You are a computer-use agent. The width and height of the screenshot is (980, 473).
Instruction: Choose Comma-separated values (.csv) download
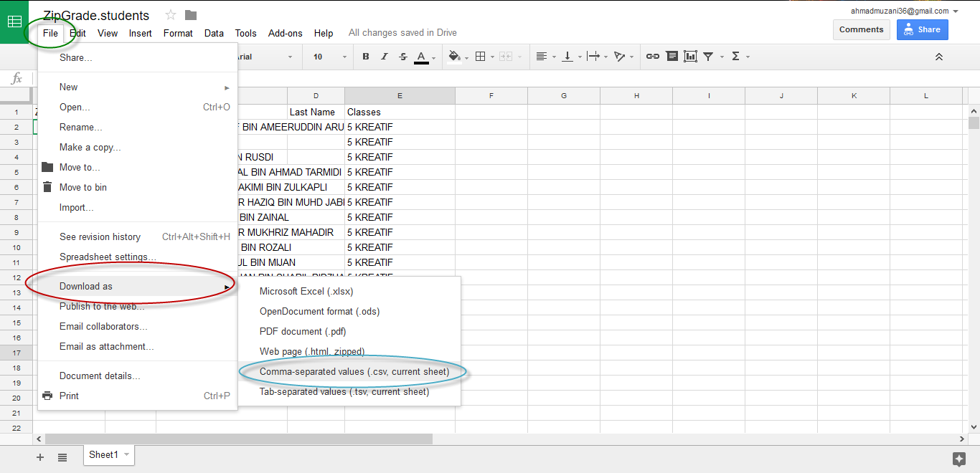click(354, 372)
